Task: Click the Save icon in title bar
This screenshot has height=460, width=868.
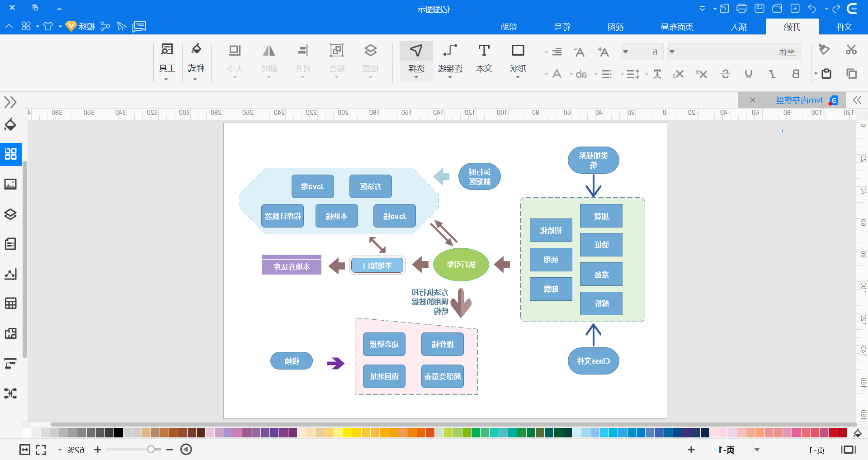Action: 759,8
